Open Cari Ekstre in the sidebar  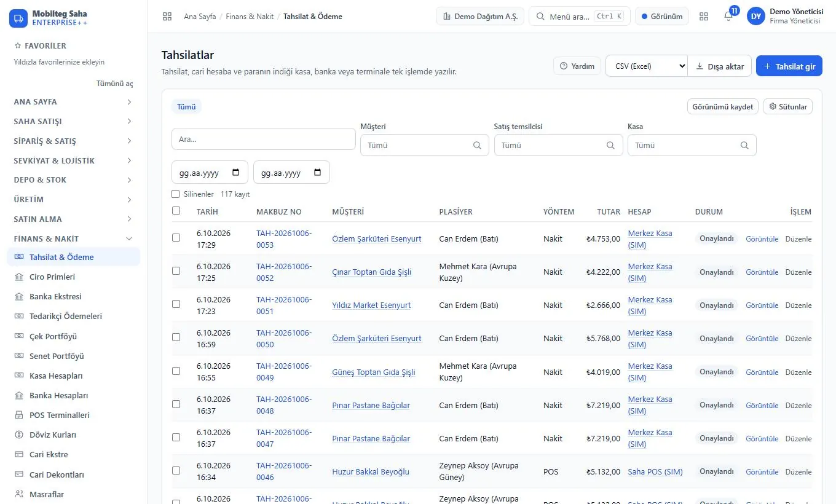(73, 455)
